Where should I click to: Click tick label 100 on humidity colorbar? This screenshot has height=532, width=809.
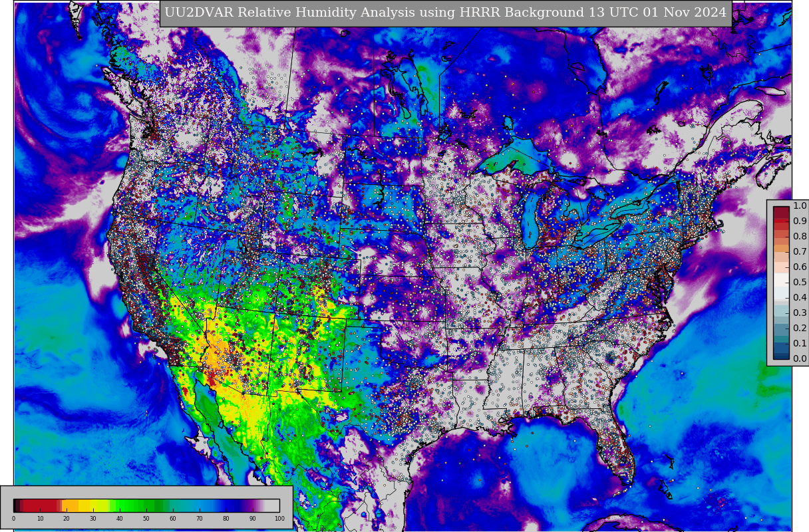pos(279,519)
